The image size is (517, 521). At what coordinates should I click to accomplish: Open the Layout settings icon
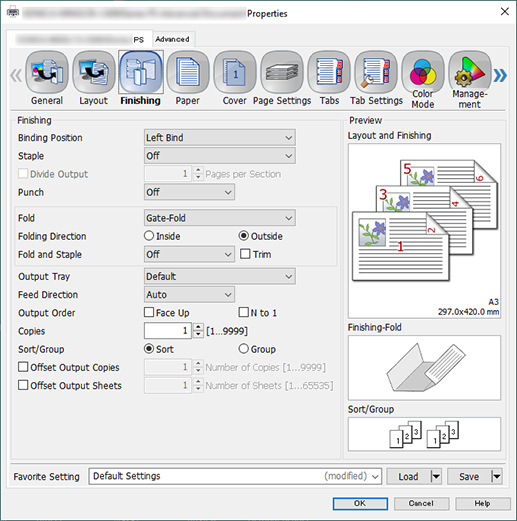pyautogui.click(x=94, y=72)
